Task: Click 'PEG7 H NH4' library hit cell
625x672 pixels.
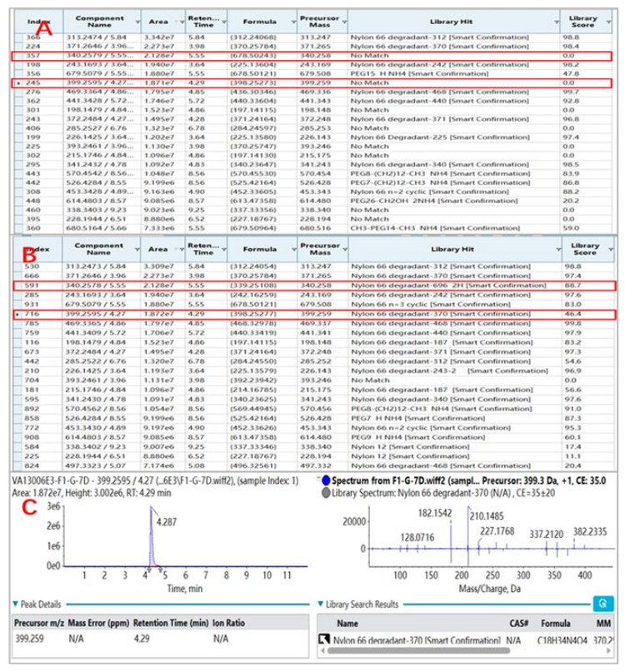Action: (x=417, y=418)
